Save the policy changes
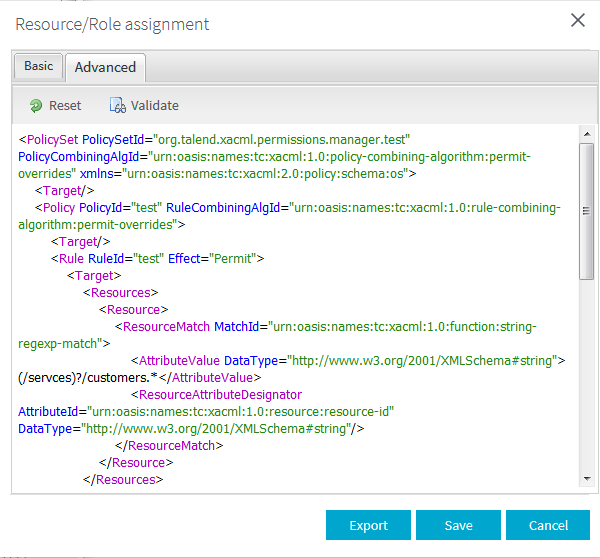Viewport: 600px width, 558px height. pyautogui.click(x=458, y=525)
